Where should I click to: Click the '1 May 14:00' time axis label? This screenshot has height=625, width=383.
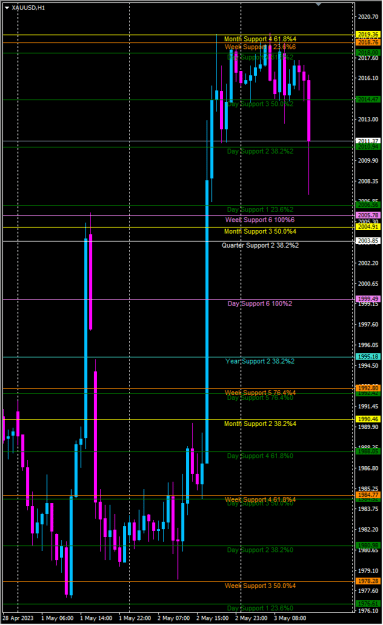pos(96,618)
